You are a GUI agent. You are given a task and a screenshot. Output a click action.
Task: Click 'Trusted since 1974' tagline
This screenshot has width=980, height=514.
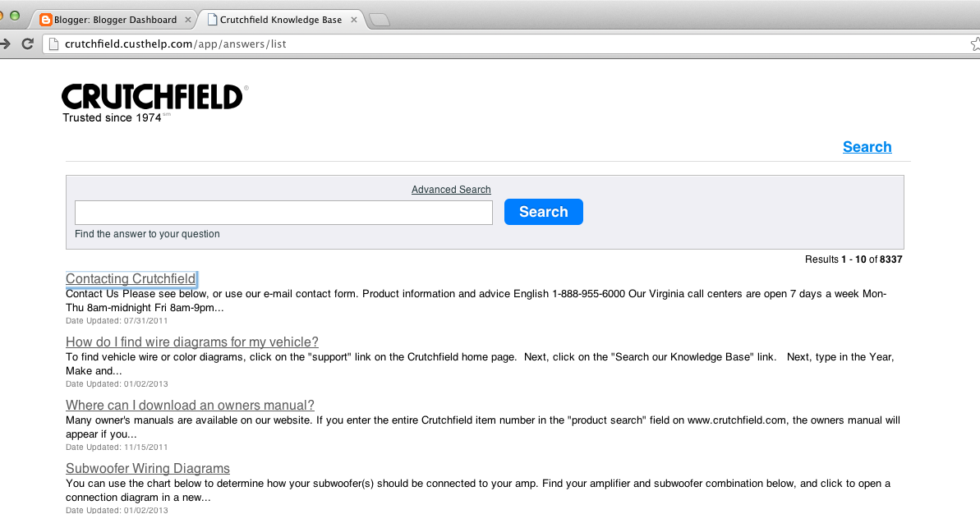[112, 117]
